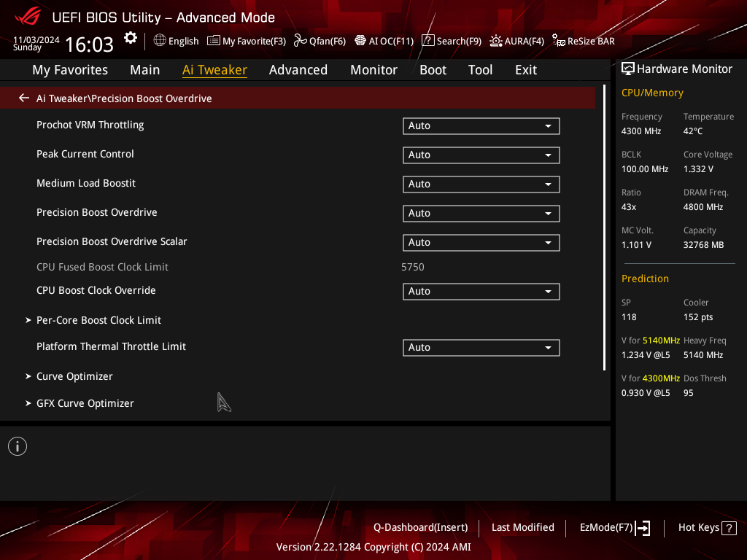Open CPU Boost Clock Override dropdown
The width and height of the screenshot is (747, 560).
(481, 292)
